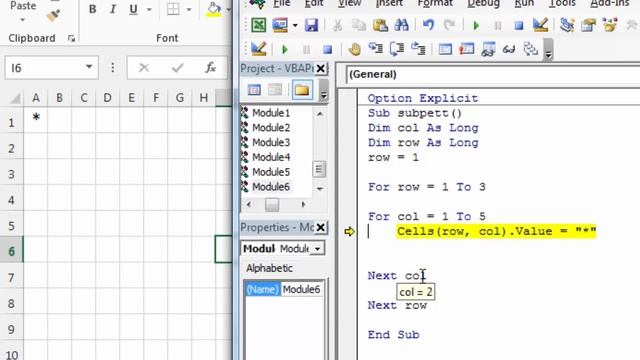Screen dimensions: 640x360
Task: Open the Underline style dropdown arrow
Action: (149, 9)
